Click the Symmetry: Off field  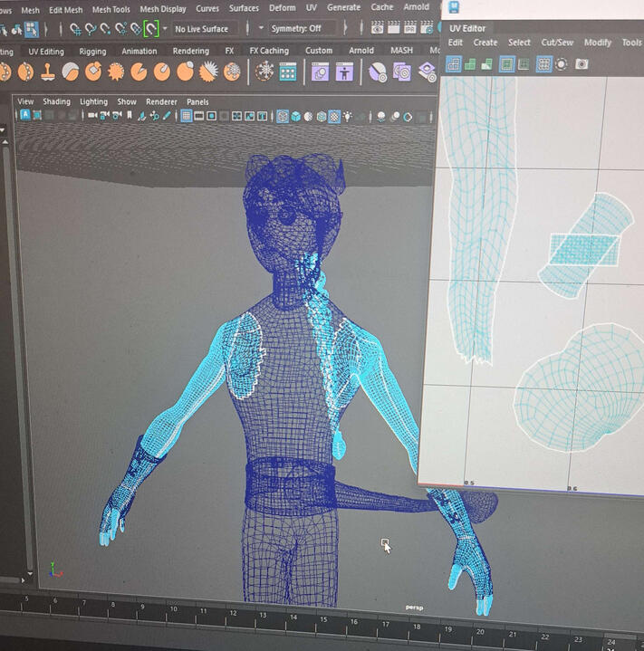click(303, 29)
